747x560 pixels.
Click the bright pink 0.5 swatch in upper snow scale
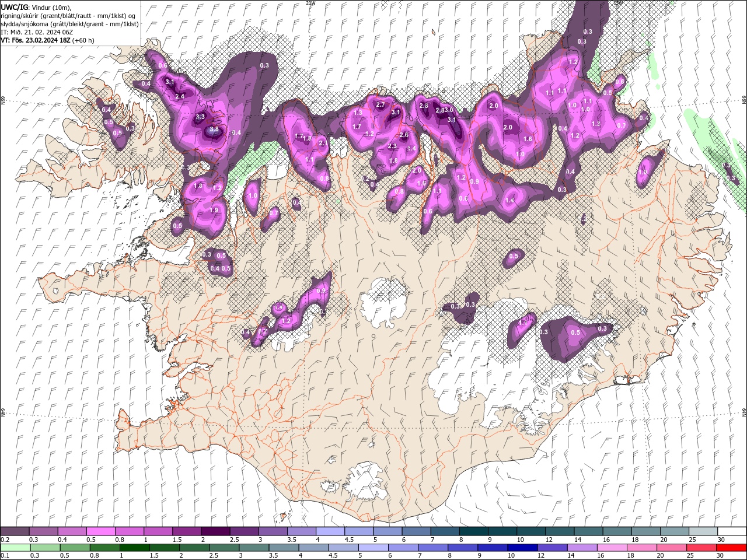[100, 531]
